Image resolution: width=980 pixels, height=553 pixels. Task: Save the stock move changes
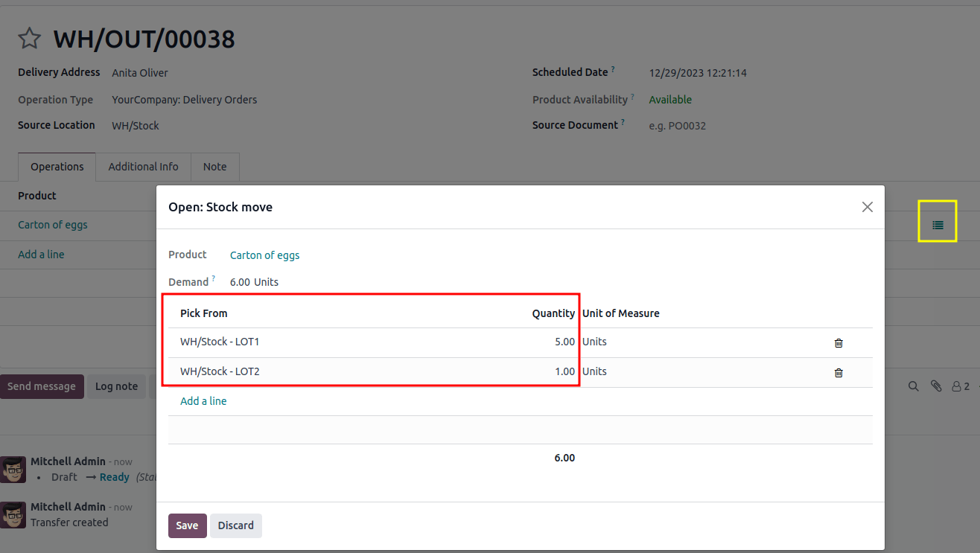coord(187,525)
